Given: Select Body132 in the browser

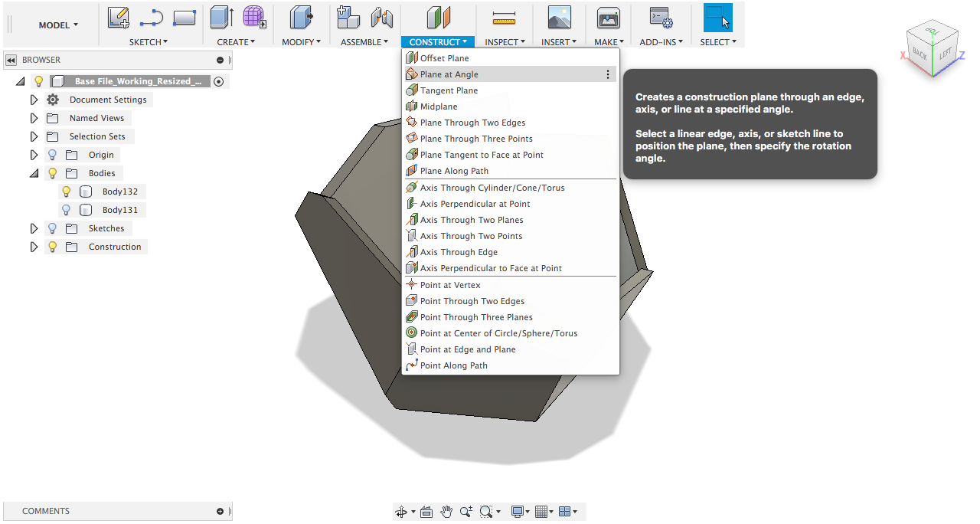Looking at the screenshot, I should click(119, 192).
